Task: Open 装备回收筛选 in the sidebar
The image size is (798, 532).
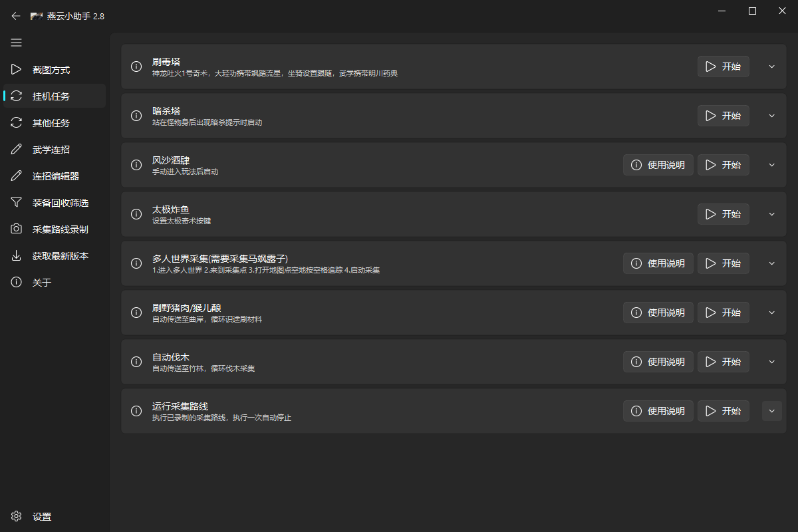Action: tap(55, 203)
